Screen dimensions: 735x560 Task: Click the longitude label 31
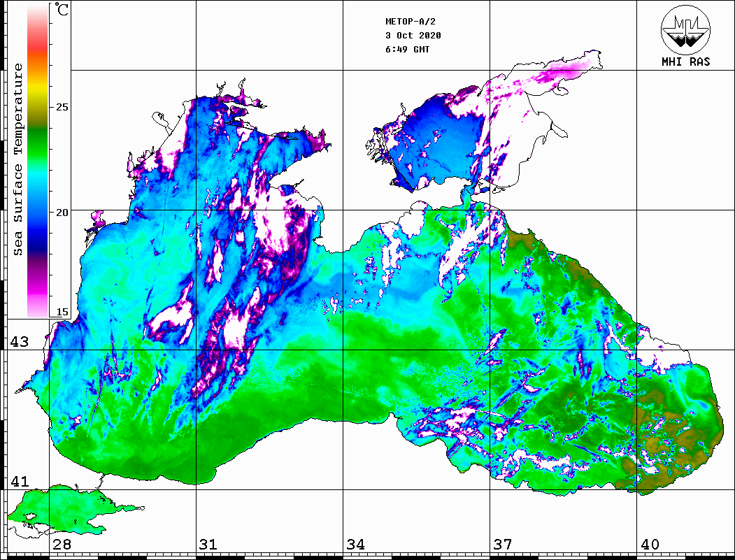[x=208, y=545]
